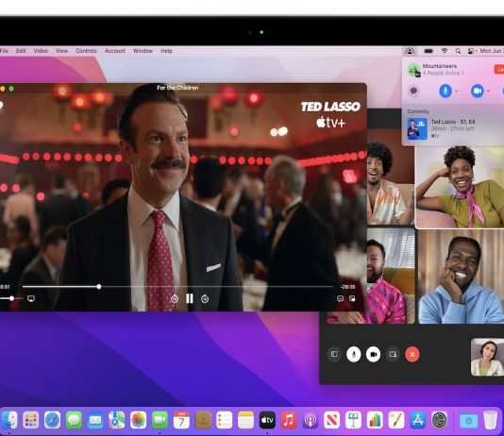This screenshot has width=504, height=436.
Task: Open App Store from the Dock
Action: [418, 420]
